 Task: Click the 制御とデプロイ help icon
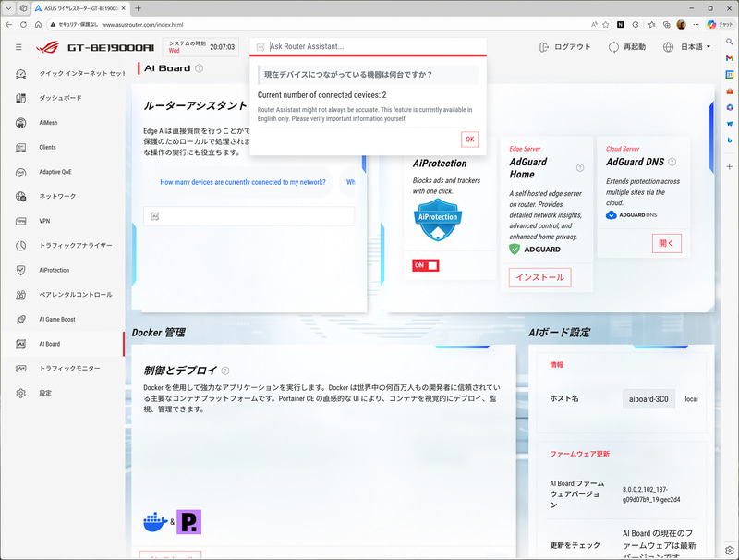tap(225, 371)
